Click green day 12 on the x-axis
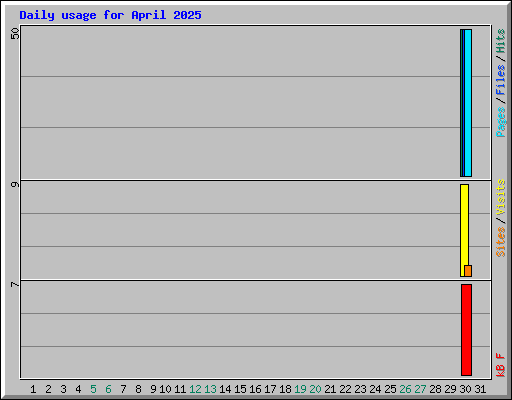The image size is (512, 400). click(195, 389)
